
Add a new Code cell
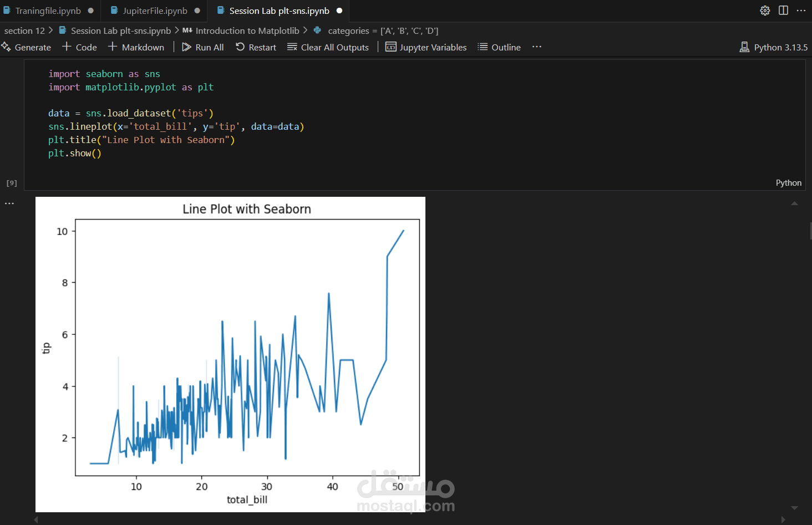coord(79,47)
